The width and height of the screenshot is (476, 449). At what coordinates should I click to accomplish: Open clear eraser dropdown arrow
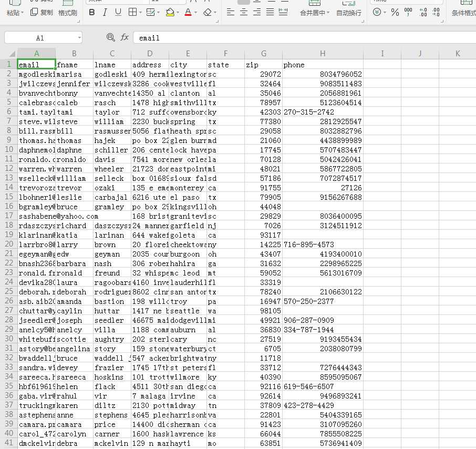click(x=215, y=13)
